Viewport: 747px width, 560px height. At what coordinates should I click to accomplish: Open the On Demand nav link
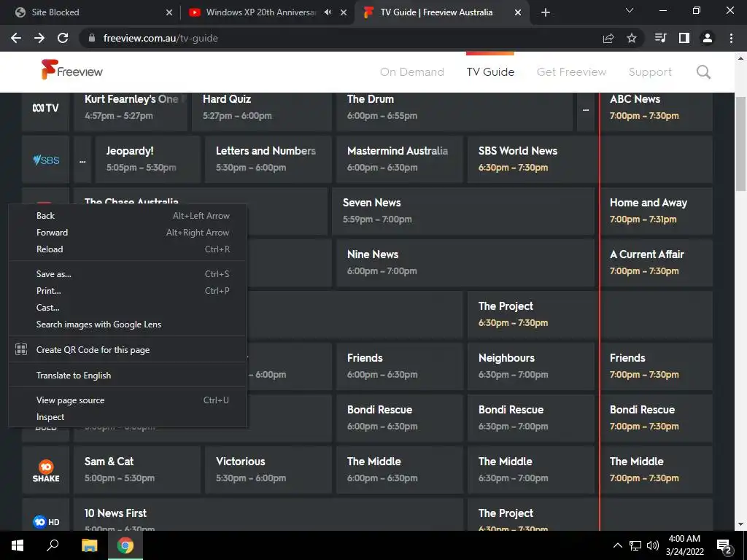pyautogui.click(x=412, y=72)
